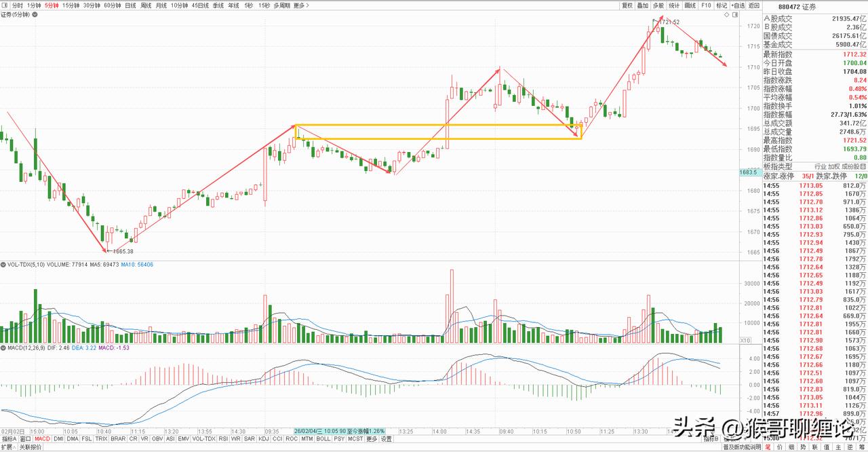Open 设置 indicator settings
Viewport: 868px width, 452px height.
(386, 439)
